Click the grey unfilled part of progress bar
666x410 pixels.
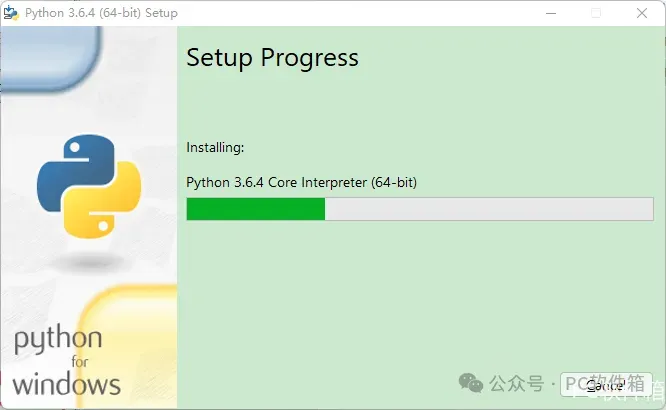pyautogui.click(x=488, y=209)
